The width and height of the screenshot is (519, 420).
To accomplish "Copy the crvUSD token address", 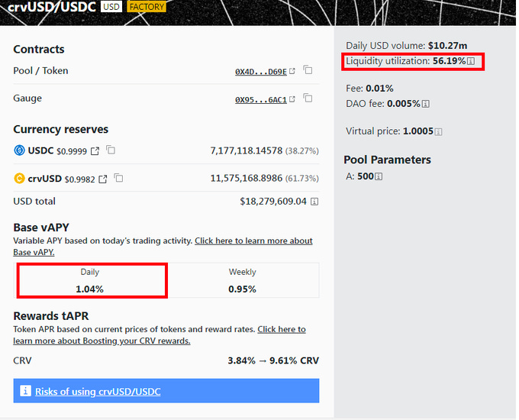I will (x=119, y=178).
